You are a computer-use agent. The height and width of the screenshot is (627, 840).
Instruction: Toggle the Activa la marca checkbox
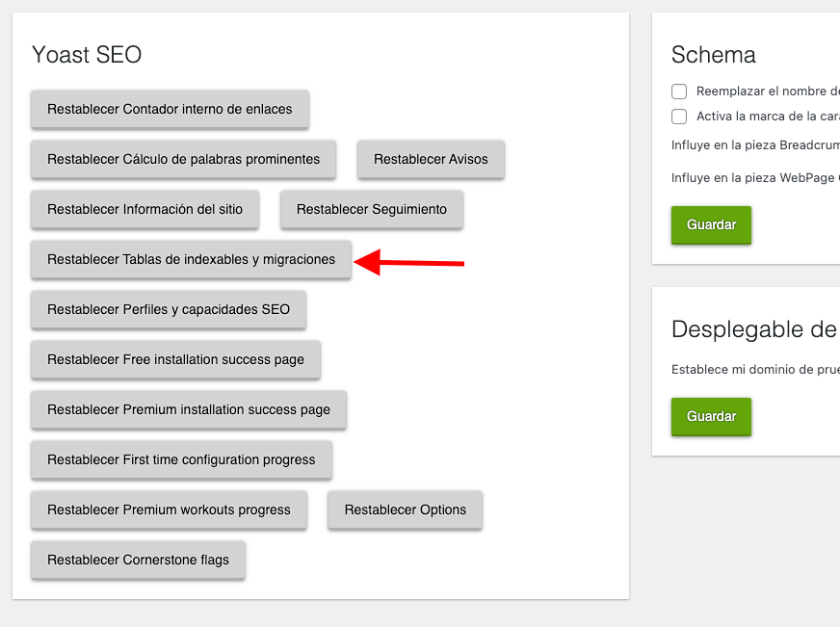(679, 117)
